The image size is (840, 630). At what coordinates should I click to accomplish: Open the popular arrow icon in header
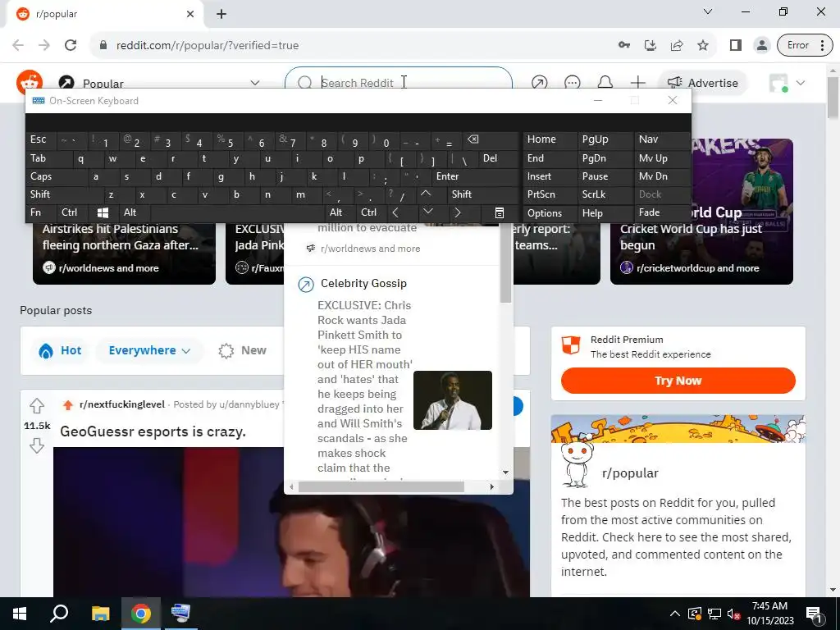pos(540,83)
